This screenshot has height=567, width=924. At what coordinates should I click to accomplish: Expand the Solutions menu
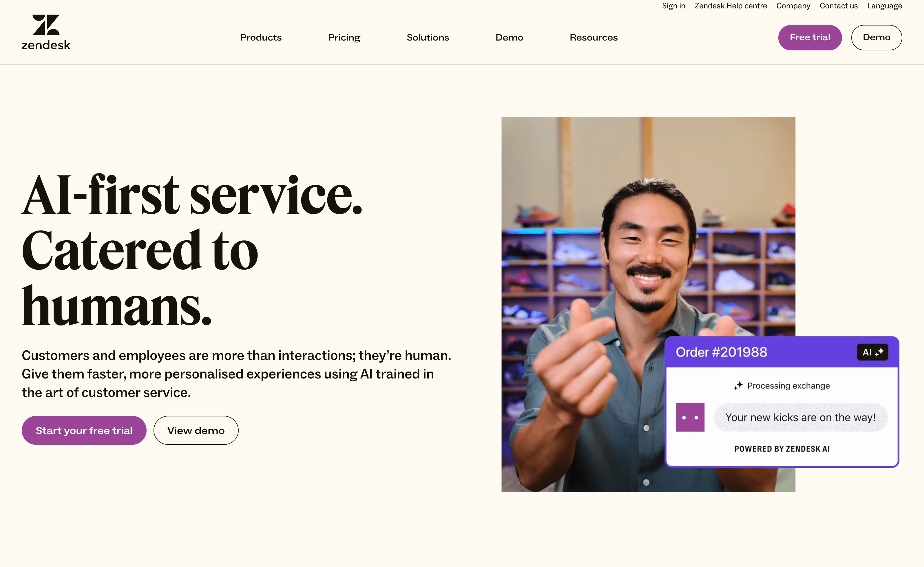[428, 37]
